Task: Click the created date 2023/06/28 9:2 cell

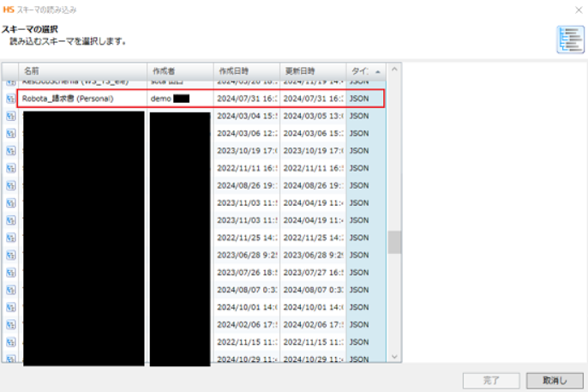Action: coord(247,255)
